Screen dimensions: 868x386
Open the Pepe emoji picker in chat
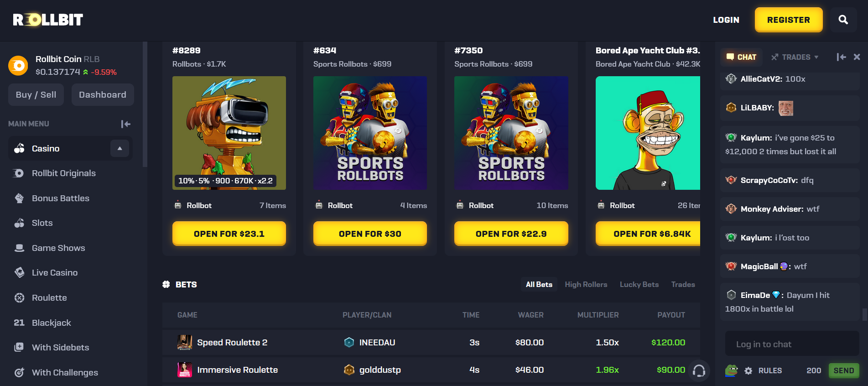[x=732, y=370]
